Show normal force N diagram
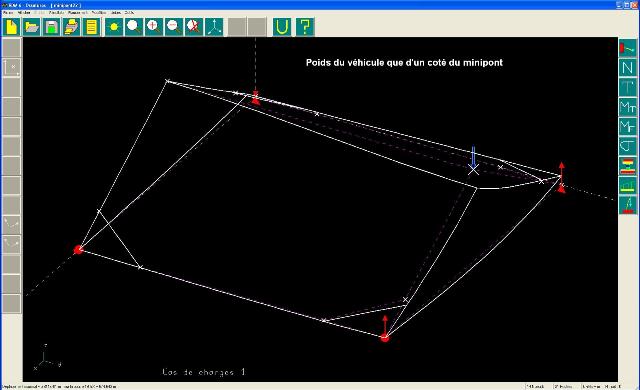640x390 pixels. coord(628,68)
